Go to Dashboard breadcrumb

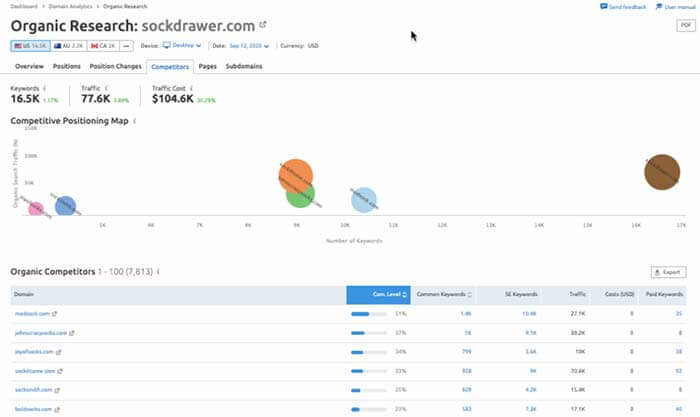coord(24,6)
